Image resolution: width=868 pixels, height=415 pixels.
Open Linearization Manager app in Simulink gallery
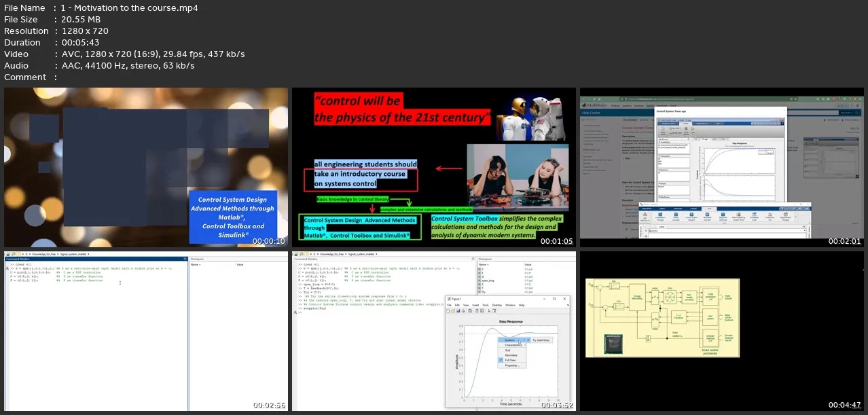pyautogui.click(x=660, y=216)
